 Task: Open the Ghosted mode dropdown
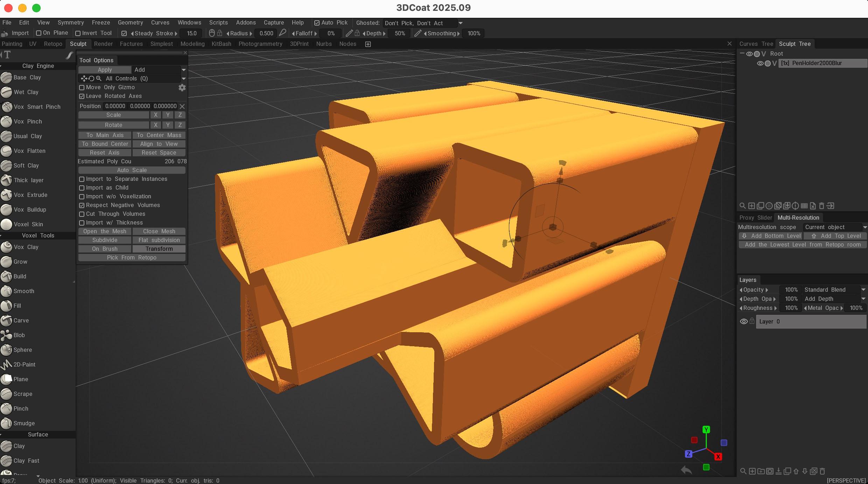[x=461, y=23]
